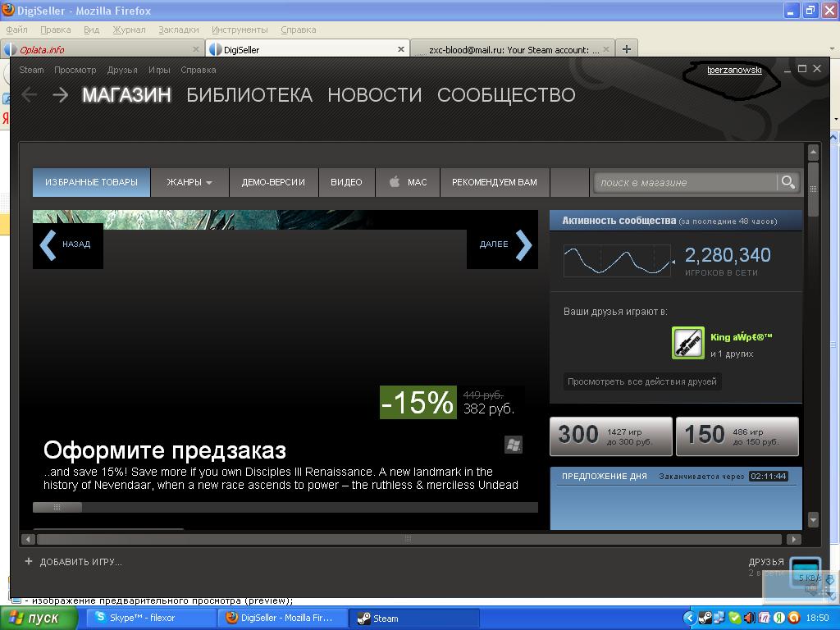
Task: Click the network computers tray icon
Action: point(719,618)
